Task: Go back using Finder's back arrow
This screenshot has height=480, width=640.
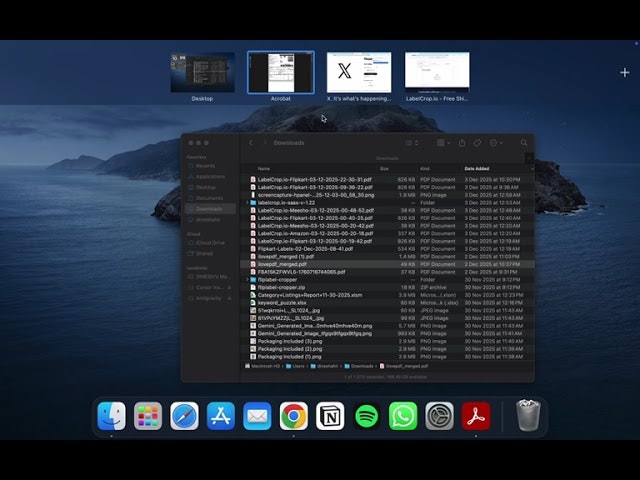Action: 251,143
